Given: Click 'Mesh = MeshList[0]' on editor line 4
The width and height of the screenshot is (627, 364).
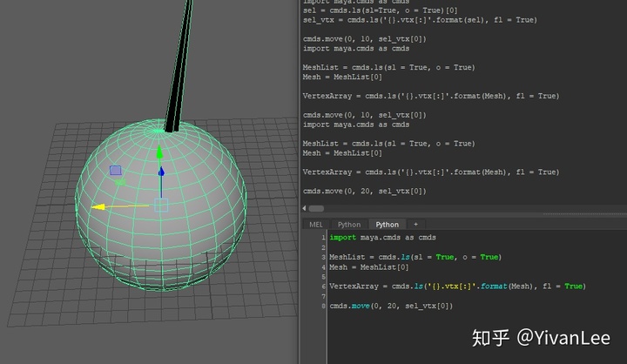Looking at the screenshot, I should point(368,266).
